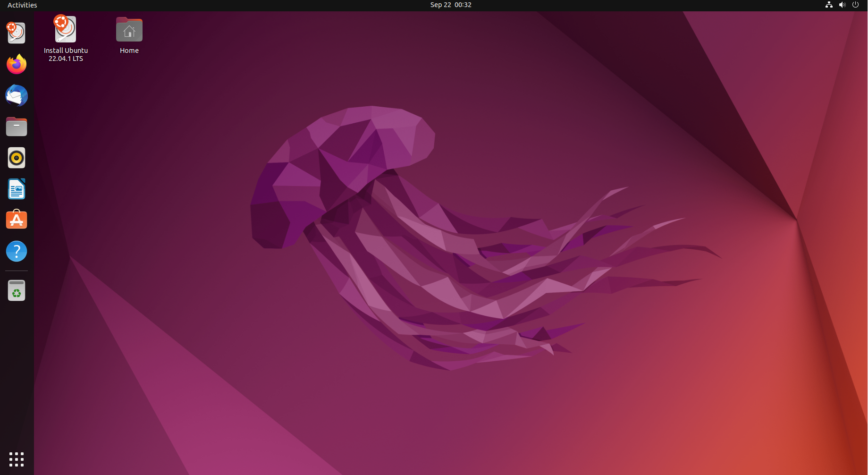The width and height of the screenshot is (868, 475).
Task: Open the power system menu icon
Action: pos(855,5)
